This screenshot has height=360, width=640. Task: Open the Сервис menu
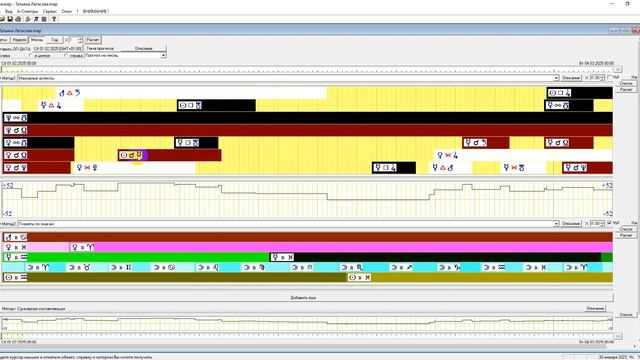click(50, 11)
